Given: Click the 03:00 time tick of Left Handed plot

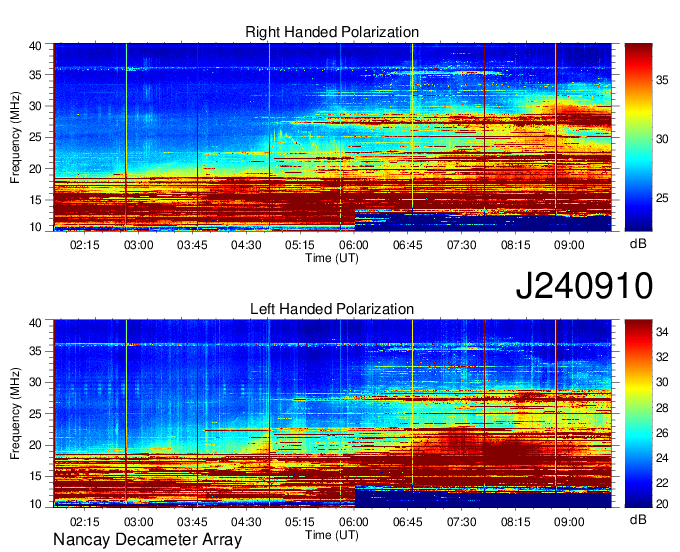Looking at the screenshot, I should tap(138, 522).
